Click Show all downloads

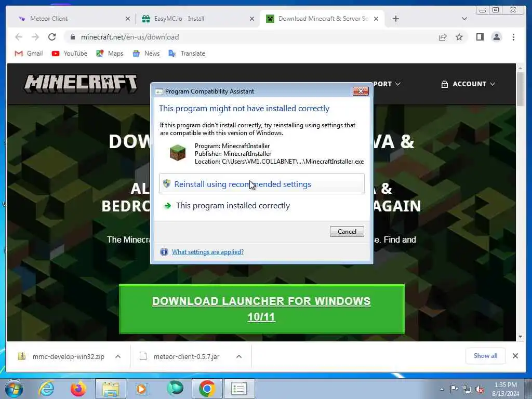[486, 355]
